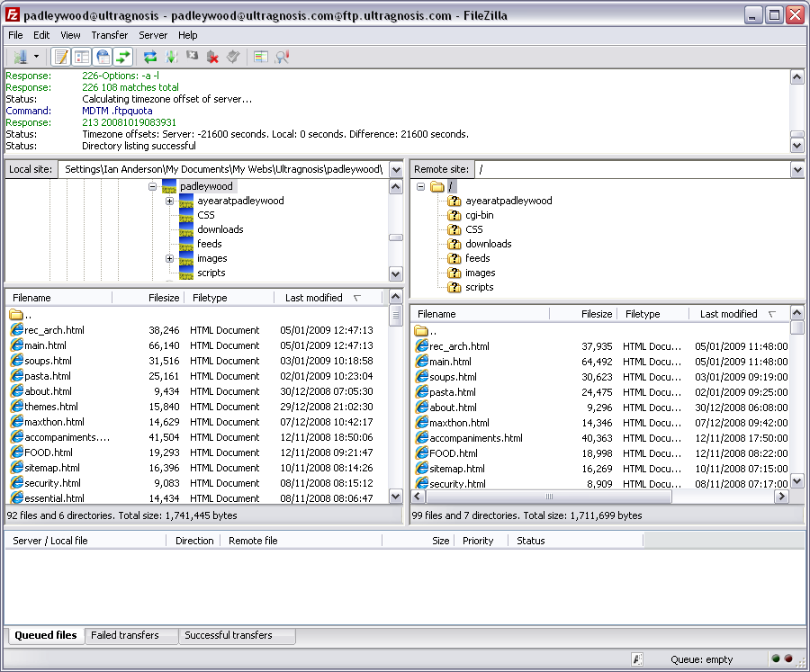Toggle the local directory tree view

point(82,57)
